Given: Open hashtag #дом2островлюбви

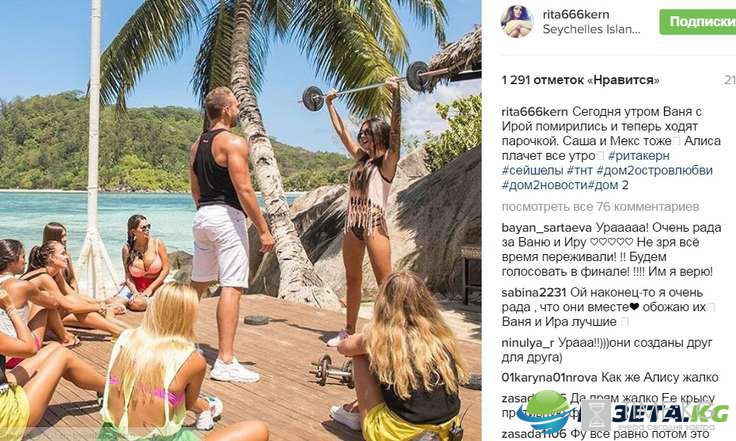Looking at the screenshot, I should 654,170.
